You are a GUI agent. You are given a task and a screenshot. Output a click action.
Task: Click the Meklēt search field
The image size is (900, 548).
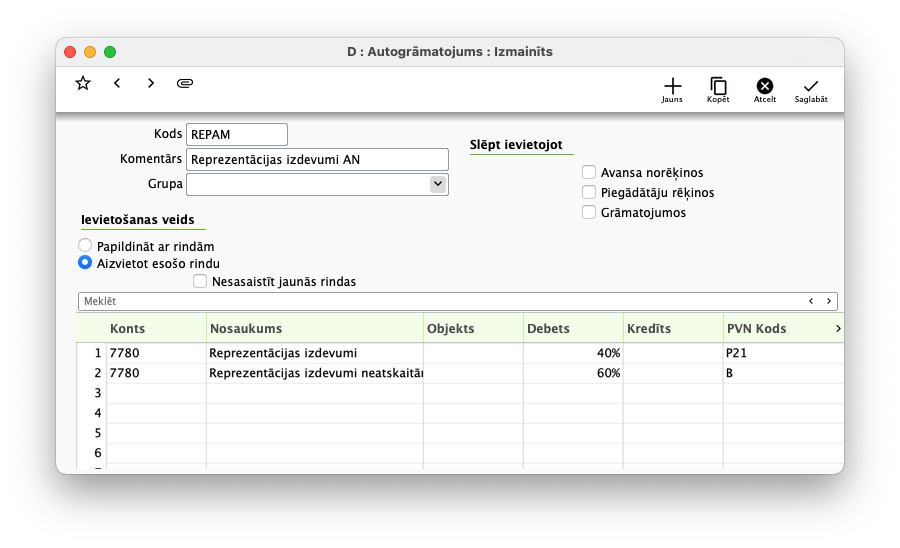pos(440,301)
